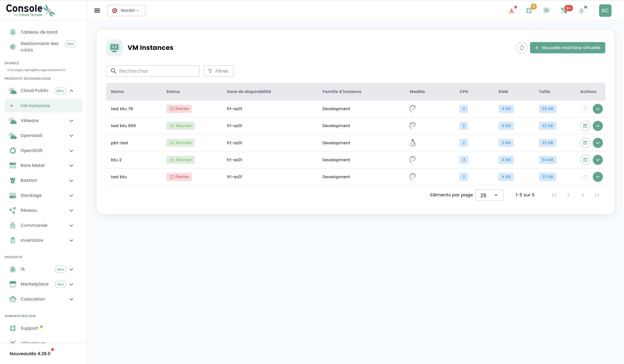The image size is (624, 364).
Task: Expand the OpenIaaS section chevron
Action: (x=71, y=136)
